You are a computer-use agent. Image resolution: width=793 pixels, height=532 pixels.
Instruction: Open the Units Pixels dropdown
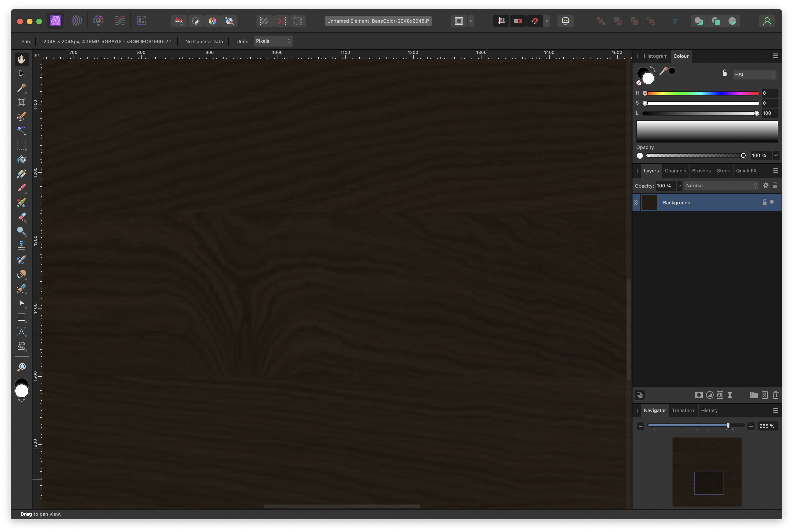(x=273, y=41)
